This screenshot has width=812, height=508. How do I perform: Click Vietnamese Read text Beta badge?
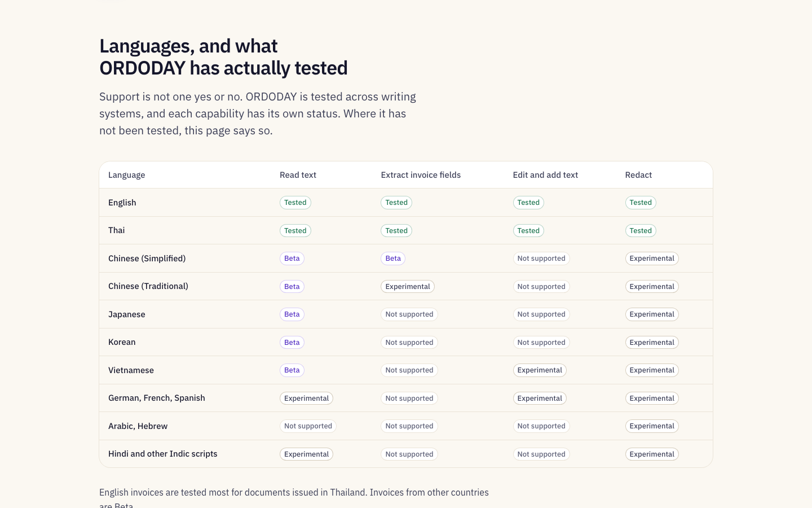(x=292, y=370)
